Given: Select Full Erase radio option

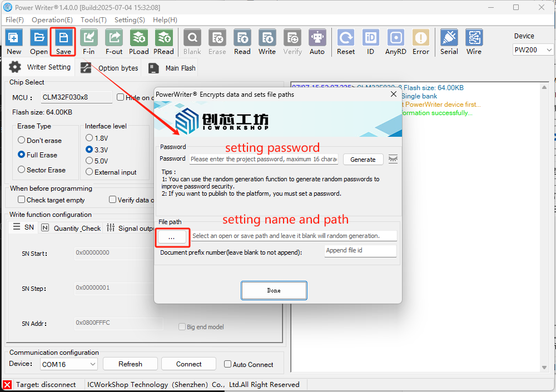Looking at the screenshot, I should pyautogui.click(x=21, y=155).
